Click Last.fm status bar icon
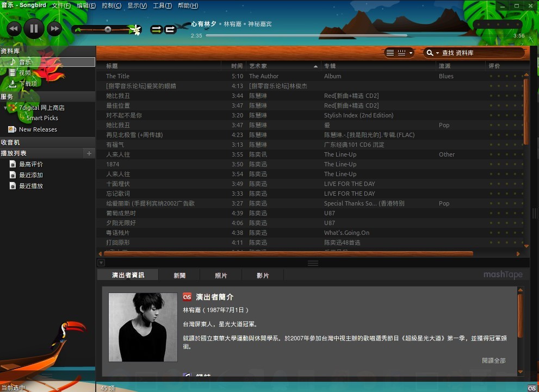 coord(532,388)
